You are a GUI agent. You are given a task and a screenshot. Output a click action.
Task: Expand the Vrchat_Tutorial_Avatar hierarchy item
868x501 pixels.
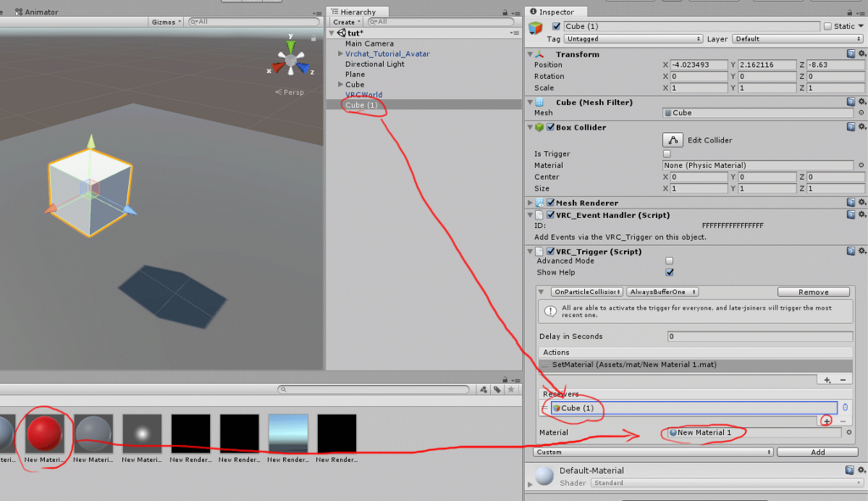point(341,53)
